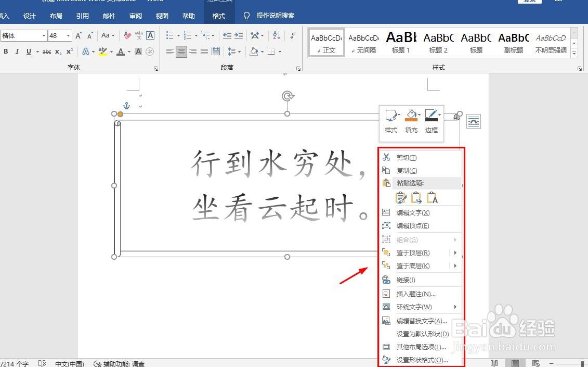Apply character border

[150, 36]
